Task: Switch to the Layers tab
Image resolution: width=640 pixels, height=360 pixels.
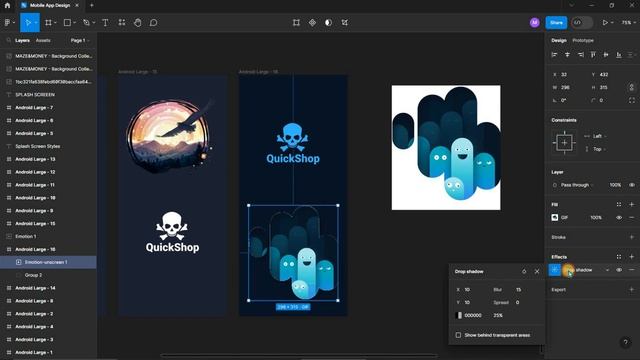Action: pyautogui.click(x=22, y=40)
